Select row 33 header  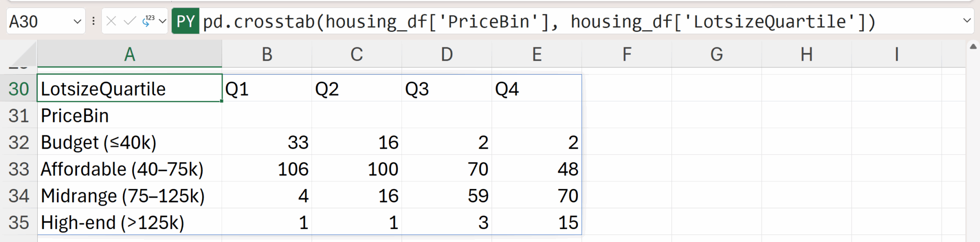pos(19,169)
